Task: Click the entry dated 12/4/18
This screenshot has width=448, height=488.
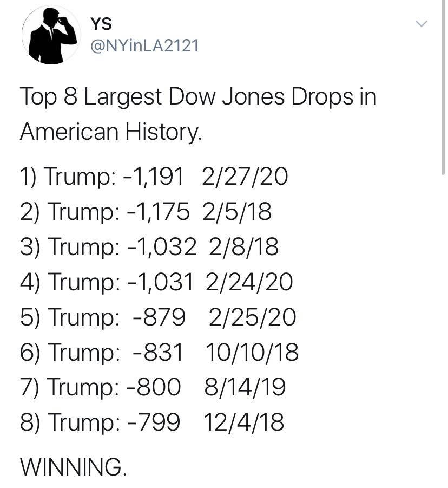Action: 152,422
